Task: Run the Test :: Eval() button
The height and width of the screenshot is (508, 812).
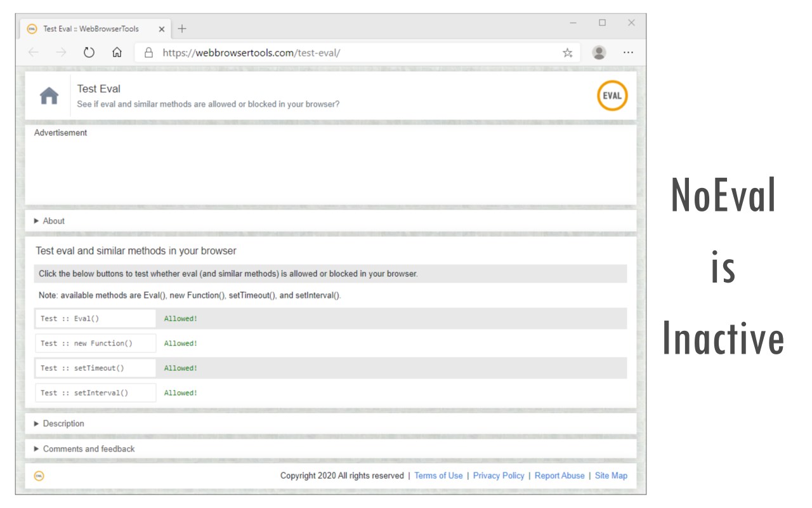Action: 95,319
